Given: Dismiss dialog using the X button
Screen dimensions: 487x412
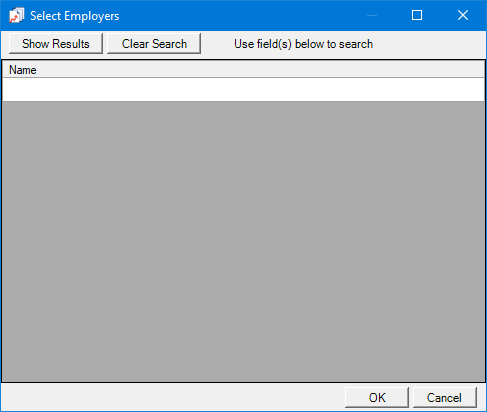Looking at the screenshot, I should [463, 15].
